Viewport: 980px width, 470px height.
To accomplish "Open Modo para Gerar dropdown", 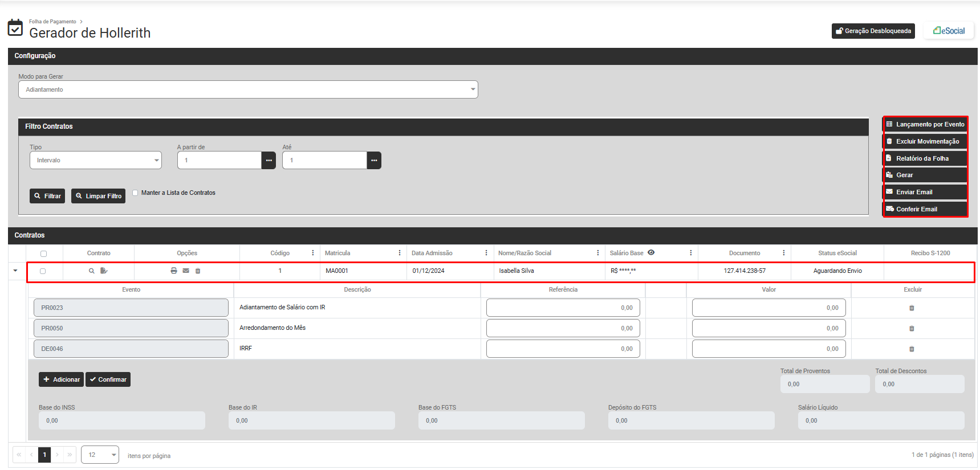I will 248,89.
